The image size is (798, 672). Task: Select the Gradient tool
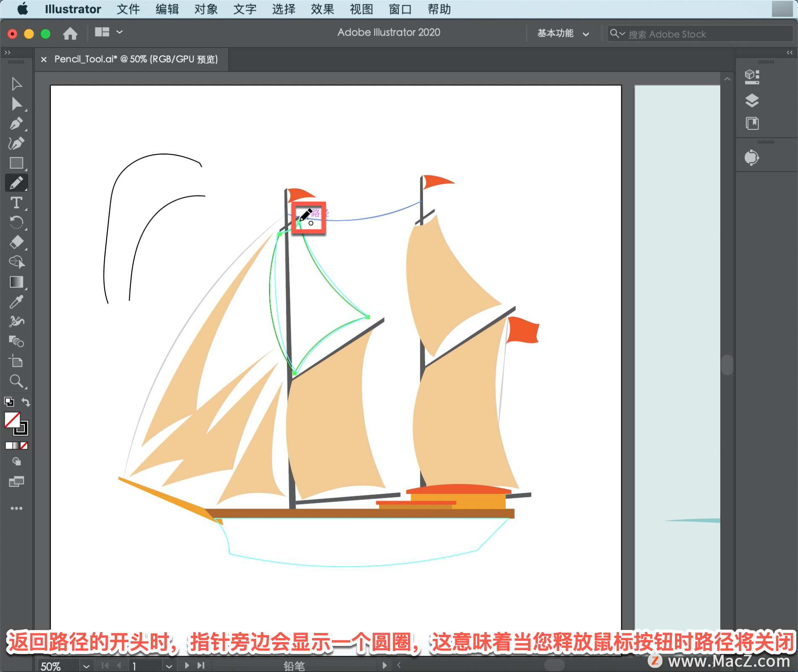tap(16, 282)
